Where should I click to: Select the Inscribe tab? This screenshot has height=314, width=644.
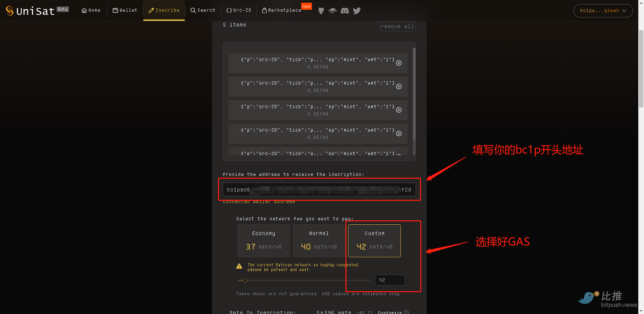[164, 10]
